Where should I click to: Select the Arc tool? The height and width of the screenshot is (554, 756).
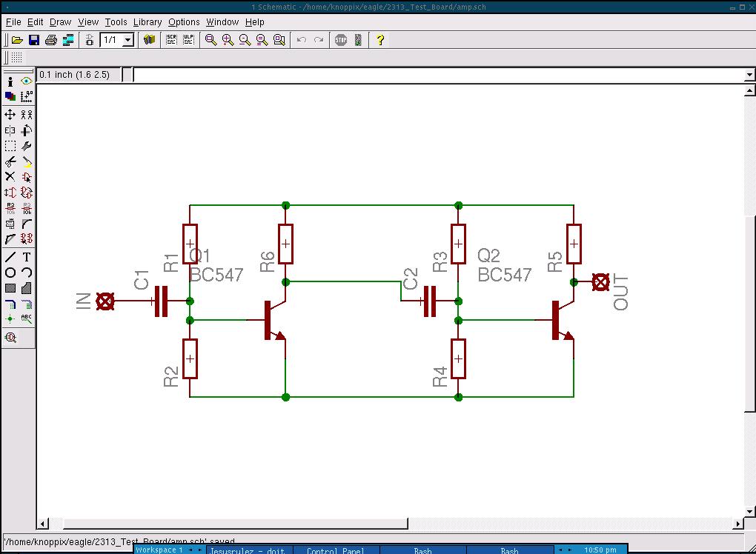27,273
